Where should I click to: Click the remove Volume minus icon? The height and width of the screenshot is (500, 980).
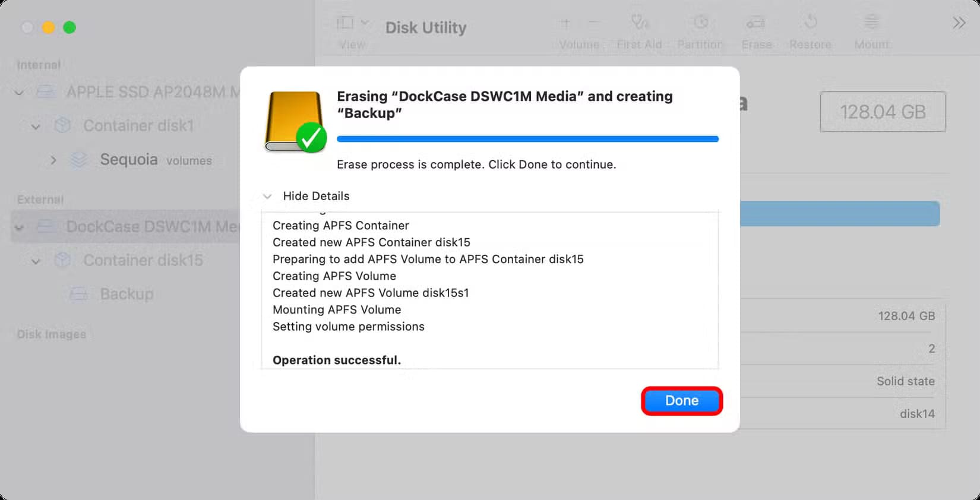(x=594, y=23)
